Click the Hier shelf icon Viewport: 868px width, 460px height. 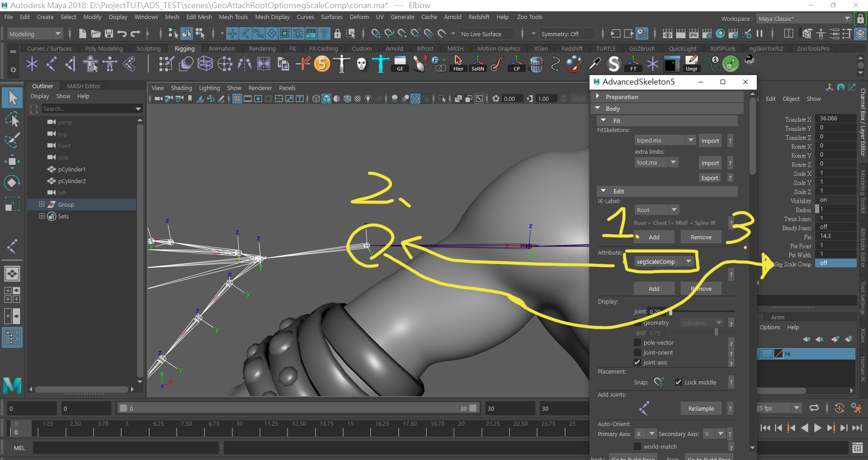pos(458,64)
